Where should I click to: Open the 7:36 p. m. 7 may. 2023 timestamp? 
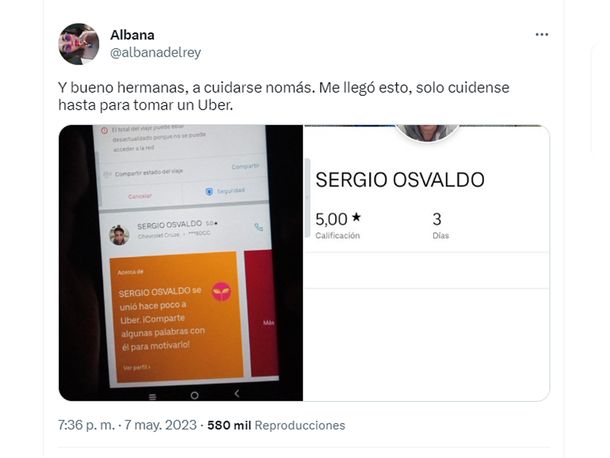tap(127, 425)
